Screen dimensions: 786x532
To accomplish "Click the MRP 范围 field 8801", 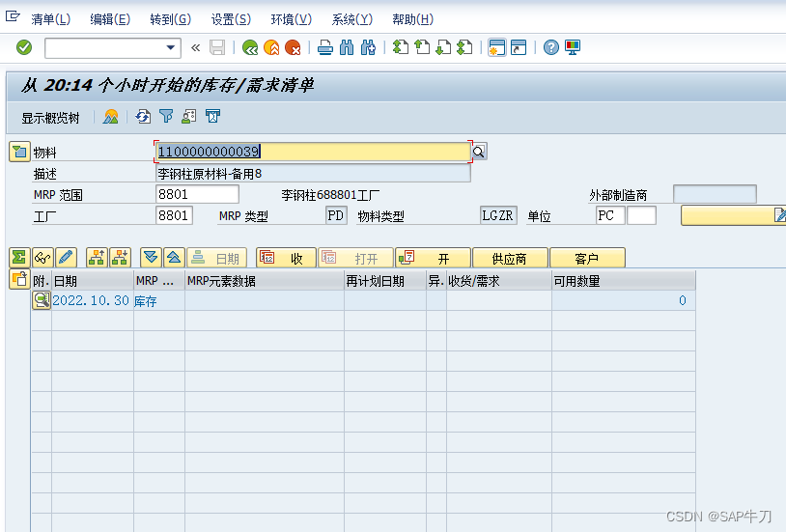I will pos(197,194).
